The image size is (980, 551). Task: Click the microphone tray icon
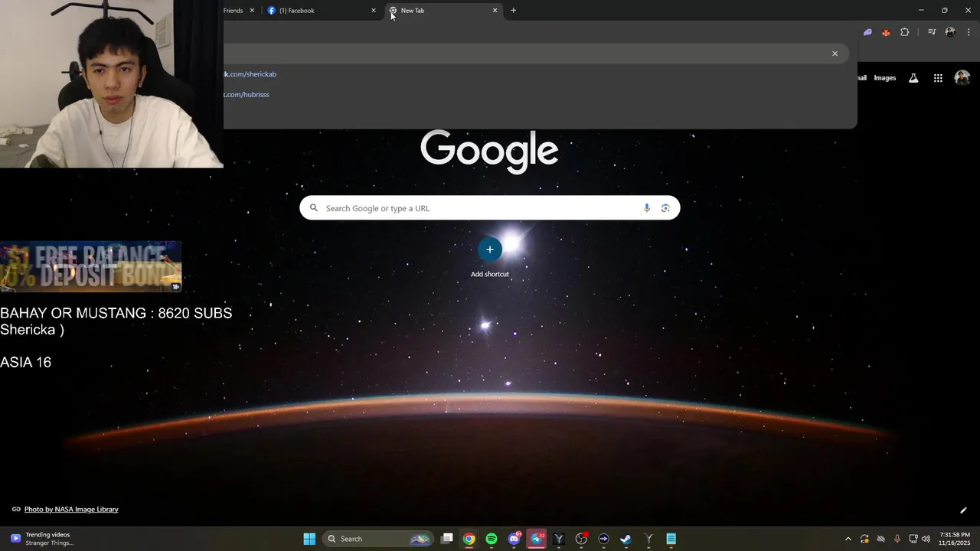[x=897, y=539]
